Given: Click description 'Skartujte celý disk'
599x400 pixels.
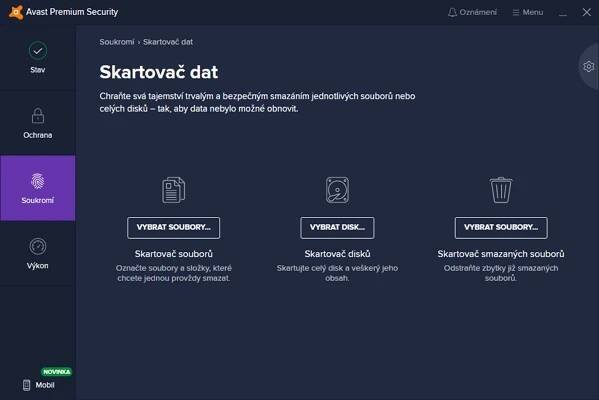Looking at the screenshot, I should (337, 273).
